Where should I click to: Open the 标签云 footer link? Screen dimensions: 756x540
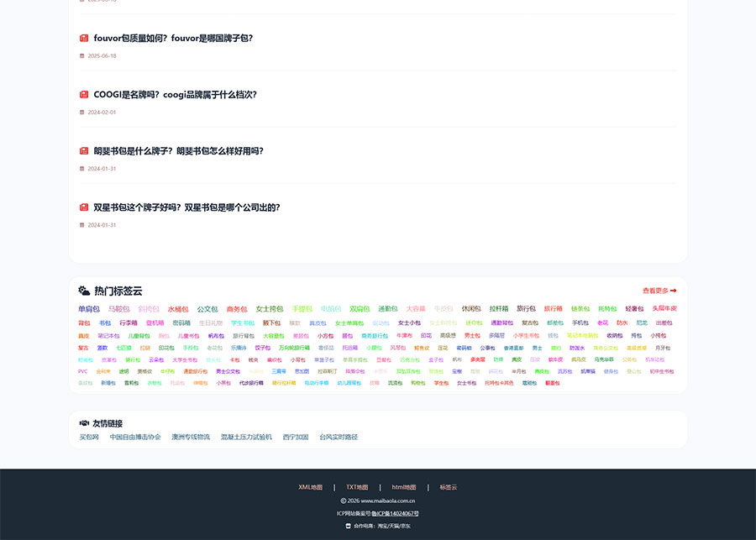click(448, 487)
